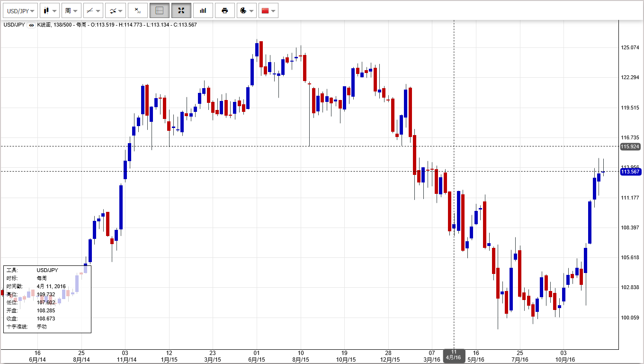Print the chart using the printer icon
The image size is (644, 364).
(224, 10)
